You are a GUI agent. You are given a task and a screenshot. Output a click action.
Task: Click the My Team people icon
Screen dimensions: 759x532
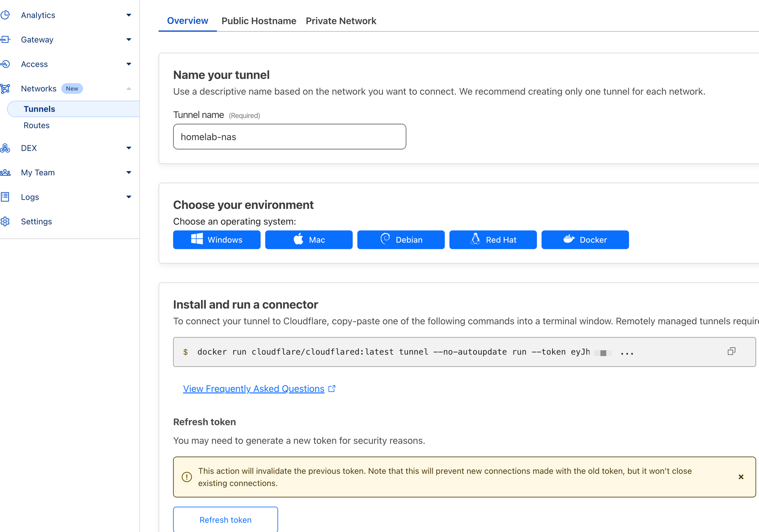click(x=5, y=173)
